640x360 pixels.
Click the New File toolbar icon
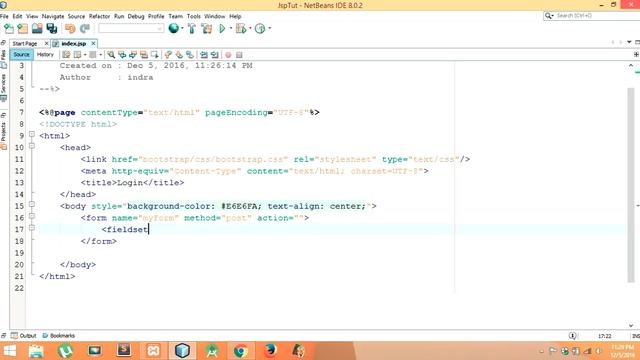click(x=9, y=29)
